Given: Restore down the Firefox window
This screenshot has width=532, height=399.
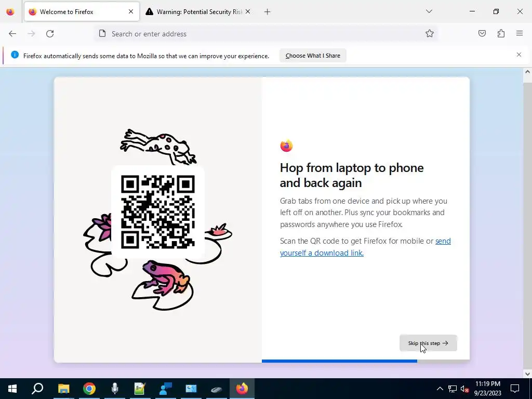Looking at the screenshot, I should point(496,11).
